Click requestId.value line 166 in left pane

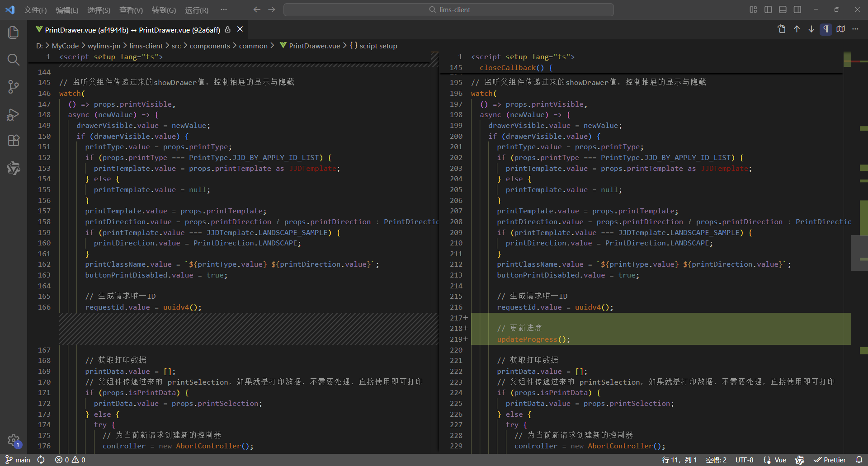tap(143, 307)
